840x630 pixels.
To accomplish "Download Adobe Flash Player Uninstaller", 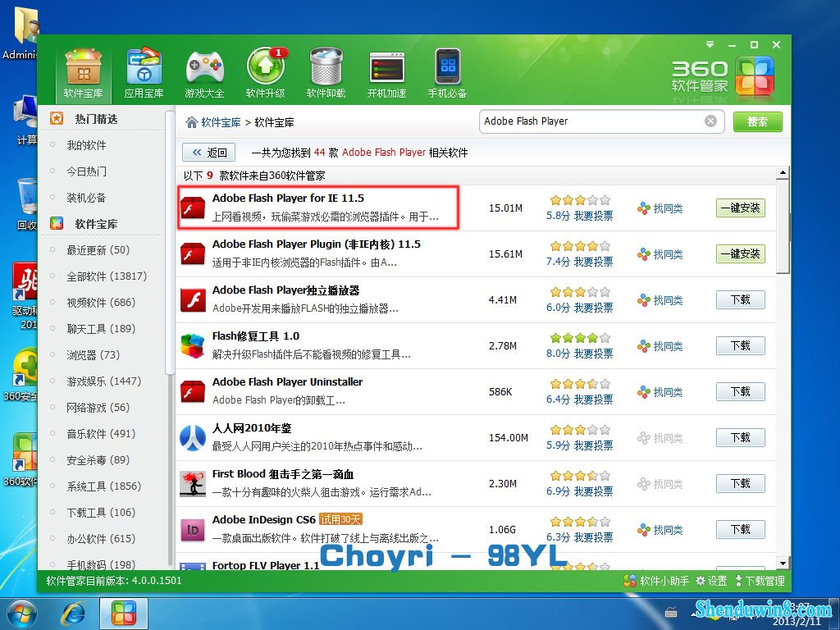I will pos(741,391).
